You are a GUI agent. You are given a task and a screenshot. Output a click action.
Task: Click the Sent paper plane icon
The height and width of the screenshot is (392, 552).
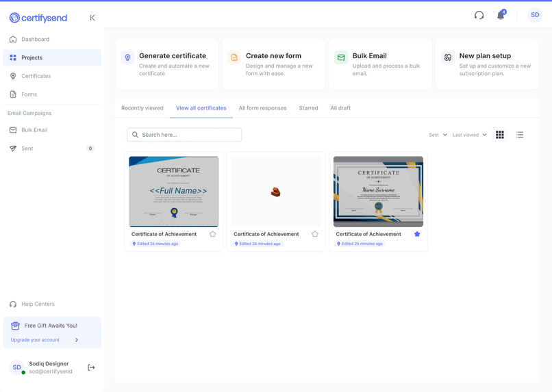(x=13, y=148)
